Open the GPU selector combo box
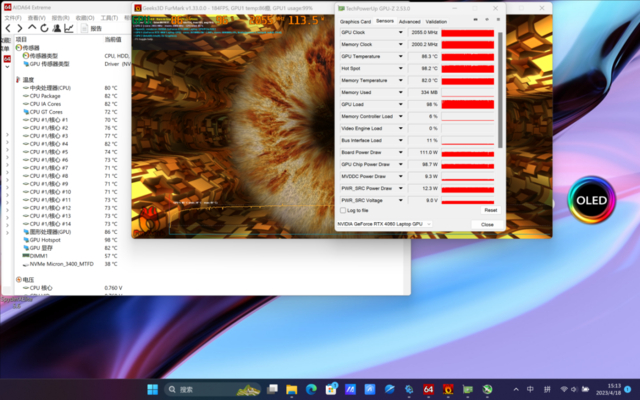This screenshot has height=400, width=640. pos(384,224)
